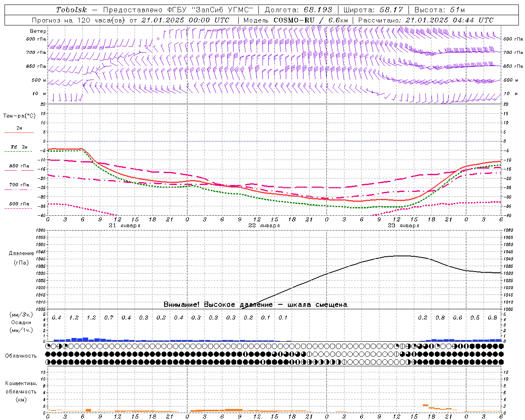Click the 700 гПа temperature legend entry
525x420 pixels.
tap(19, 185)
